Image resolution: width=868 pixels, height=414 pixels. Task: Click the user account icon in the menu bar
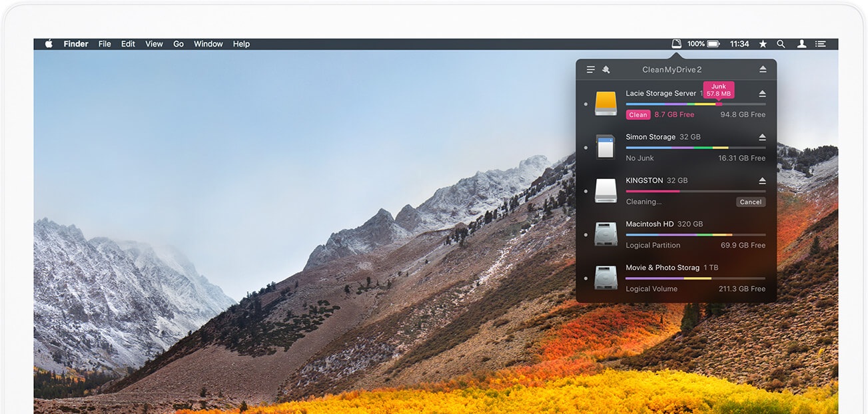[x=801, y=44]
